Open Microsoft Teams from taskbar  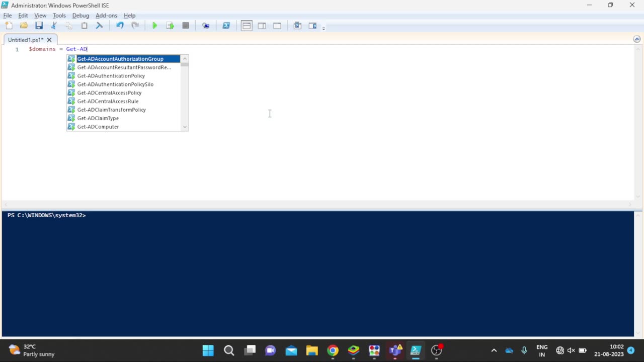[395, 350]
